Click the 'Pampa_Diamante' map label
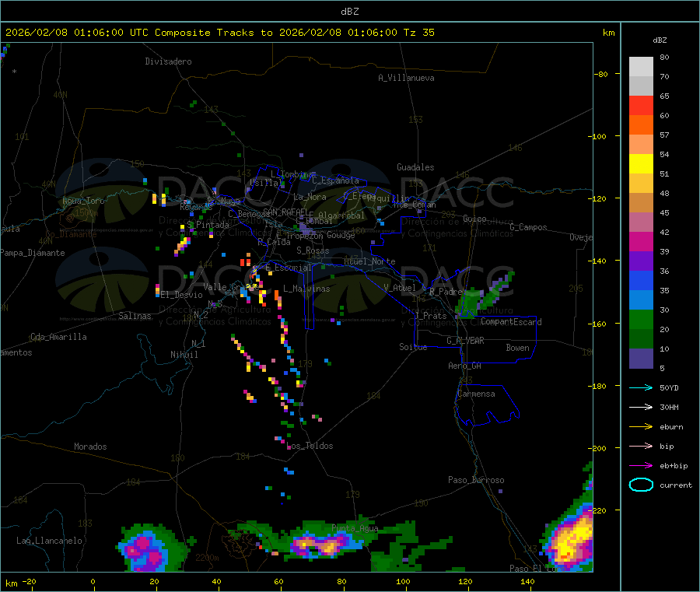This screenshot has height=592, width=700. pyautogui.click(x=33, y=253)
